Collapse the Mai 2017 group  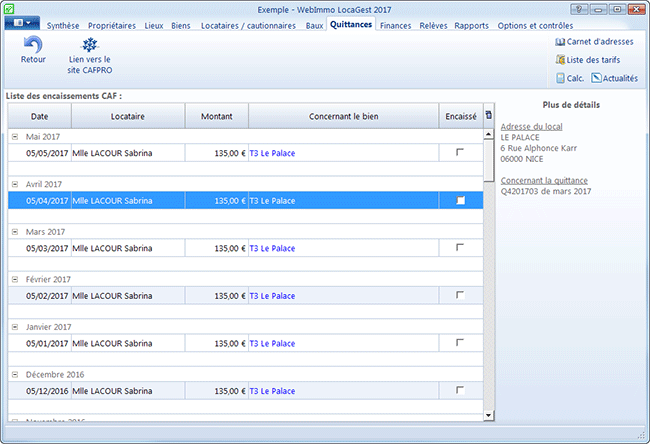click(x=15, y=137)
